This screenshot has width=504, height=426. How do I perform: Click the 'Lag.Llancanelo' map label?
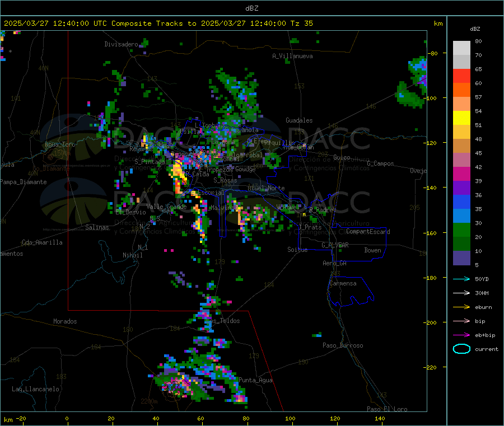coord(35,389)
